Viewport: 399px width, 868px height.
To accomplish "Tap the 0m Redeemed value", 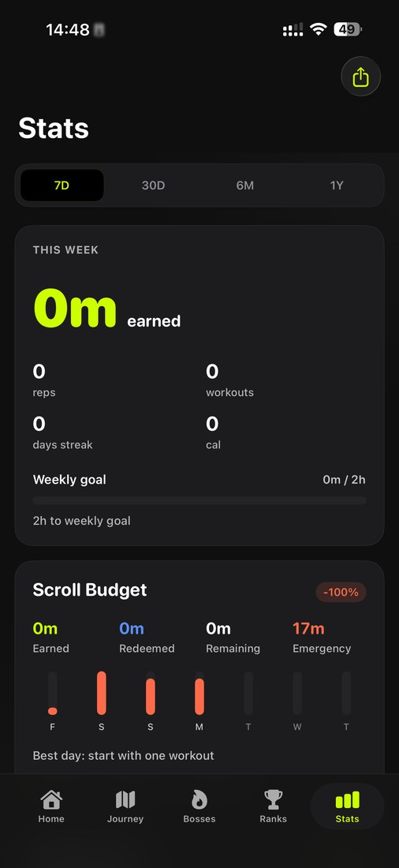I will click(x=132, y=628).
